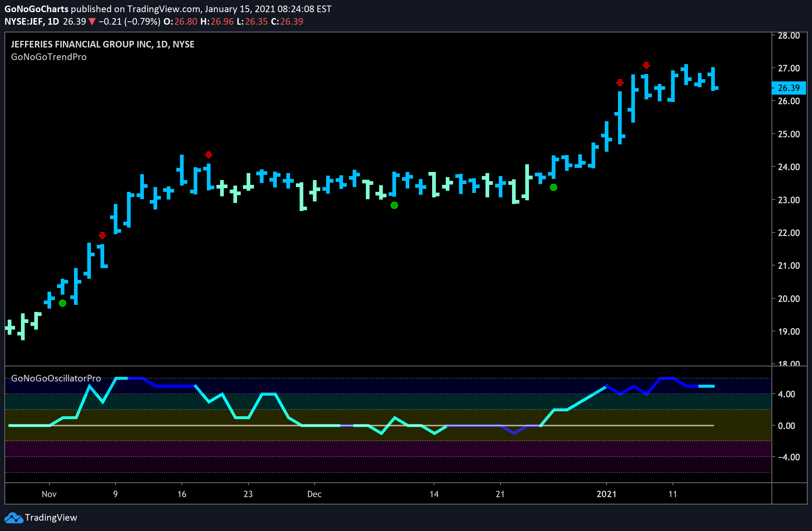Click the C:26.39 close value
The image size is (812, 531).
tap(287, 22)
